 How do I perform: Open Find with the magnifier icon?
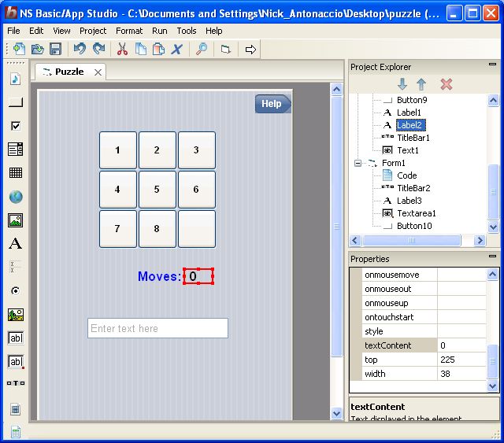pyautogui.click(x=202, y=49)
